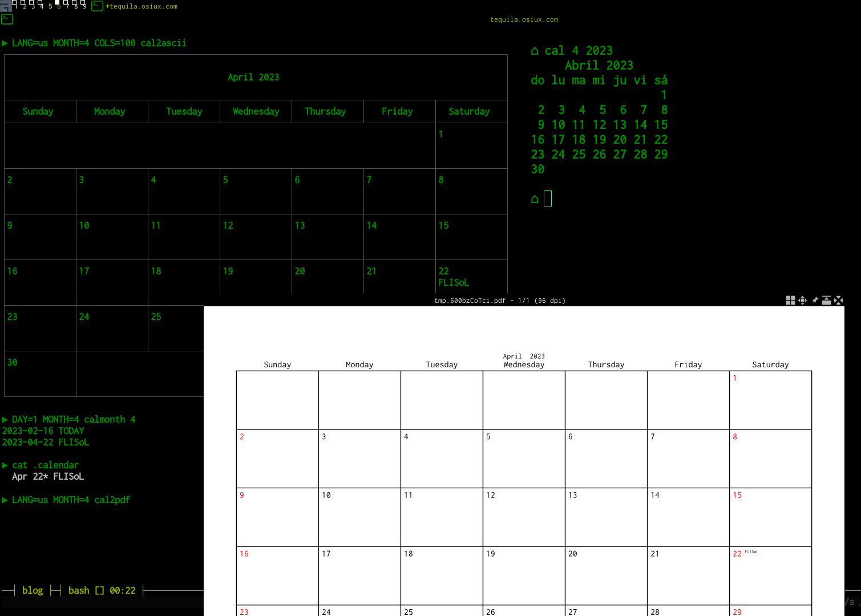The width and height of the screenshot is (861, 616).
Task: Click day 13 in the PDF calendar
Action: coord(573,495)
